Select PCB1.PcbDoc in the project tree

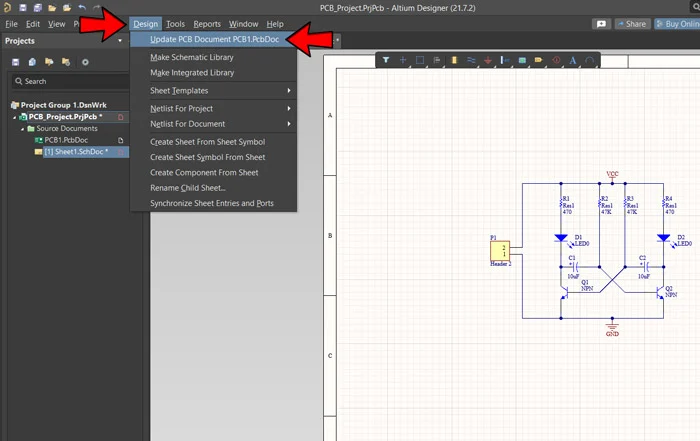pyautogui.click(x=66, y=140)
